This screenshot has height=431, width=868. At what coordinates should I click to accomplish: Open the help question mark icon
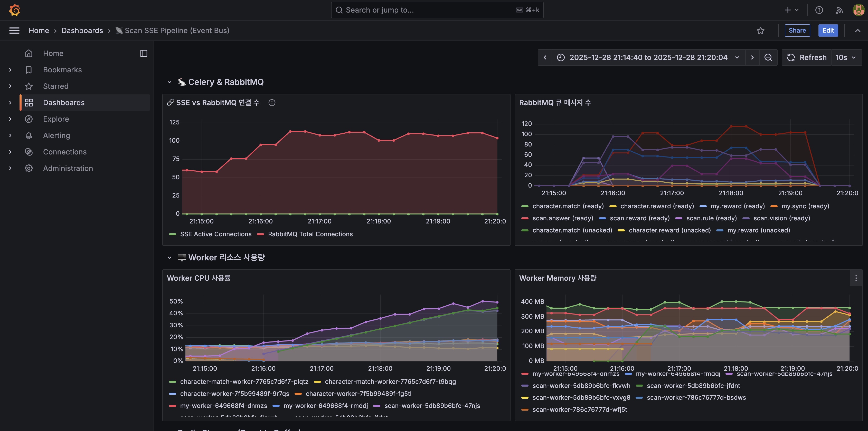819,10
